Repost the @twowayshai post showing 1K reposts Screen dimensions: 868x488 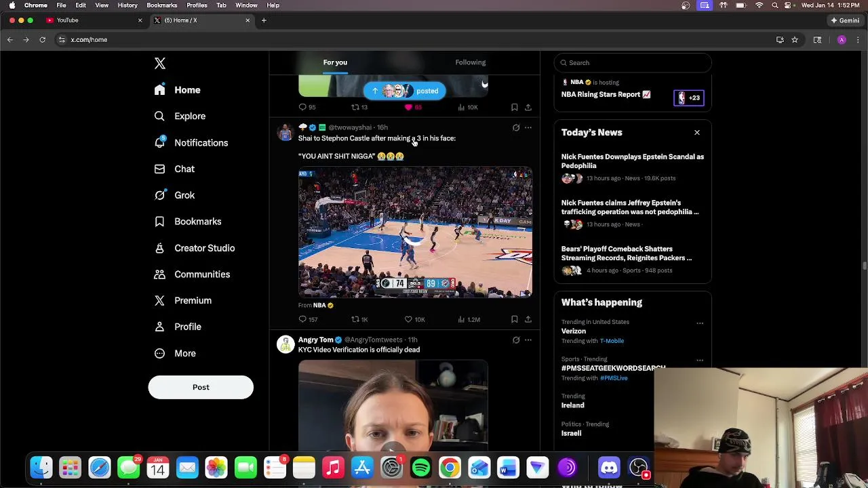pos(359,319)
